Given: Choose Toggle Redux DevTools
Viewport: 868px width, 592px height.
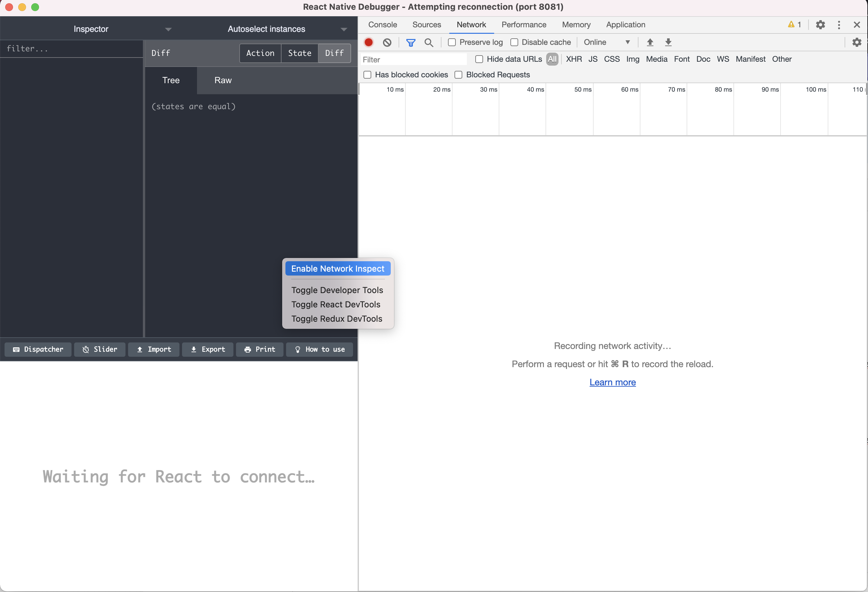Looking at the screenshot, I should tap(338, 318).
